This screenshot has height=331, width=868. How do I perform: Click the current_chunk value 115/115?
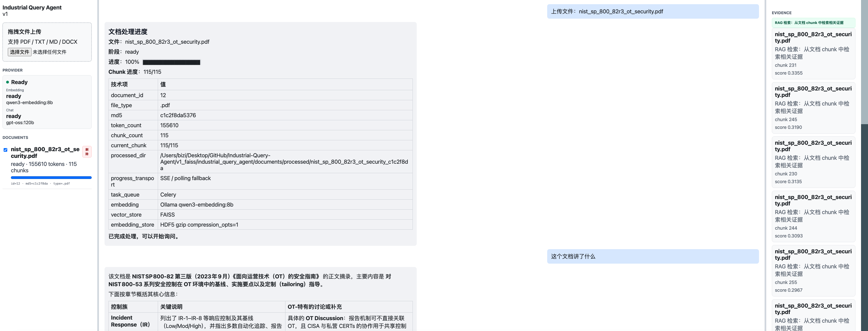click(x=169, y=145)
